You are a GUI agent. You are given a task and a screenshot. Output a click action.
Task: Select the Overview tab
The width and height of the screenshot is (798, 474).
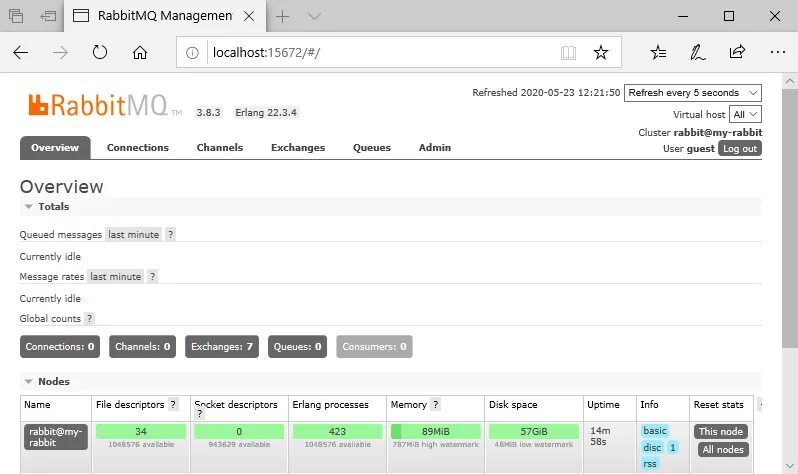click(x=55, y=148)
